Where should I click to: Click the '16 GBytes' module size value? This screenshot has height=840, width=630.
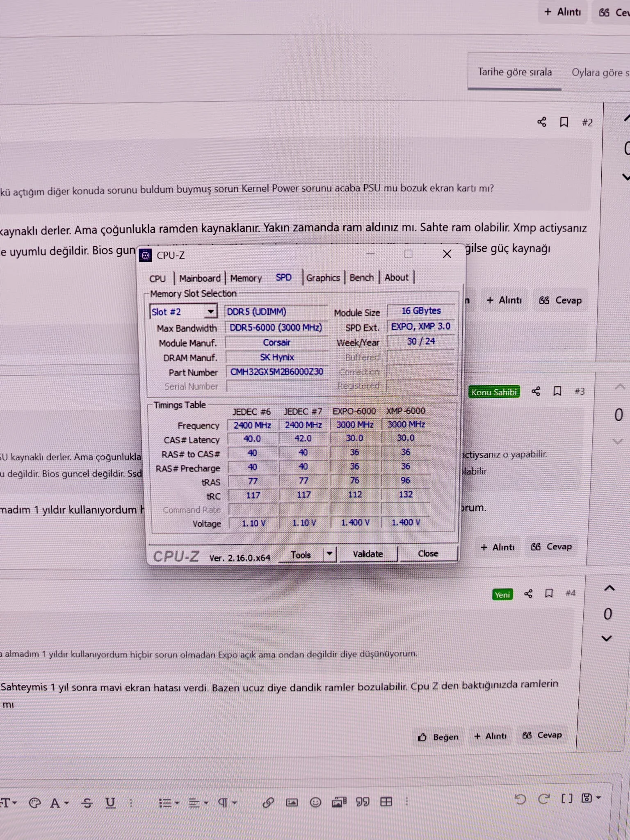pyautogui.click(x=421, y=310)
